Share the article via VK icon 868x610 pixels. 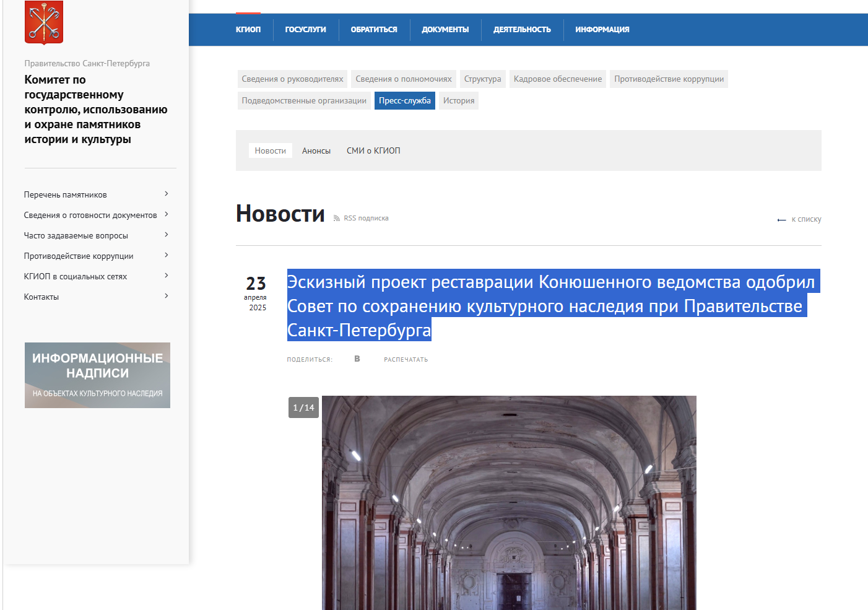coord(357,359)
